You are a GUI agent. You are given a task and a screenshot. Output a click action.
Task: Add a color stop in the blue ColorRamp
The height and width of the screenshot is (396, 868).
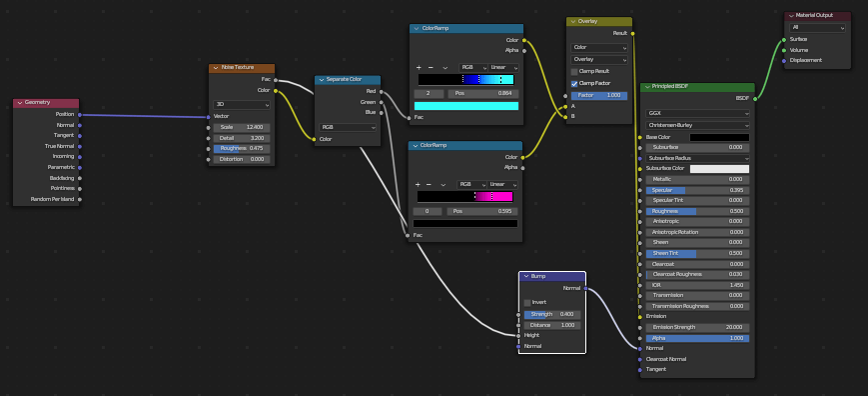pyautogui.click(x=420, y=68)
